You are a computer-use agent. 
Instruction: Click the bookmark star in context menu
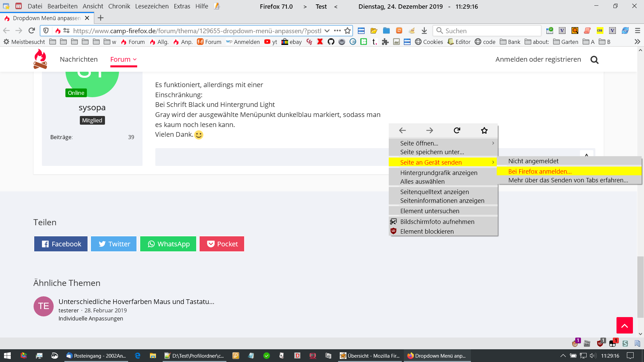[484, 130]
